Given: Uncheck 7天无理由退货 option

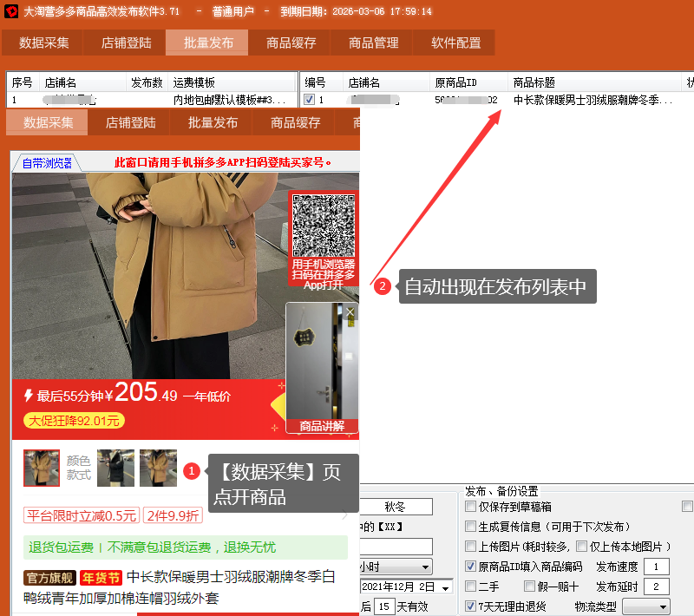Looking at the screenshot, I should (x=471, y=606).
